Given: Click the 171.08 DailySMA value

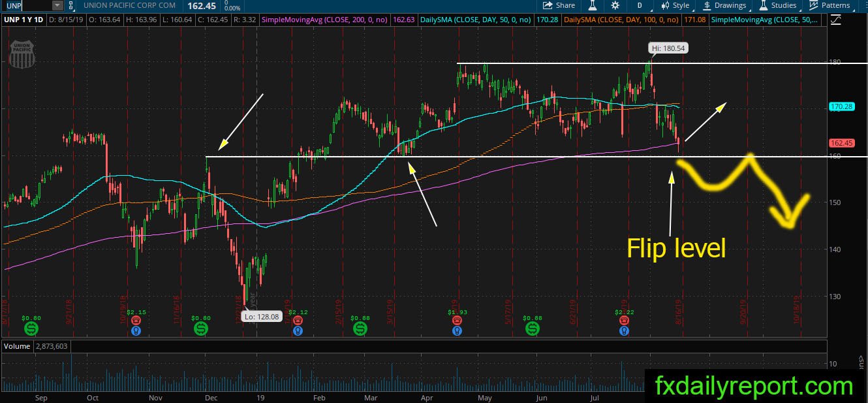Looking at the screenshot, I should tap(695, 20).
